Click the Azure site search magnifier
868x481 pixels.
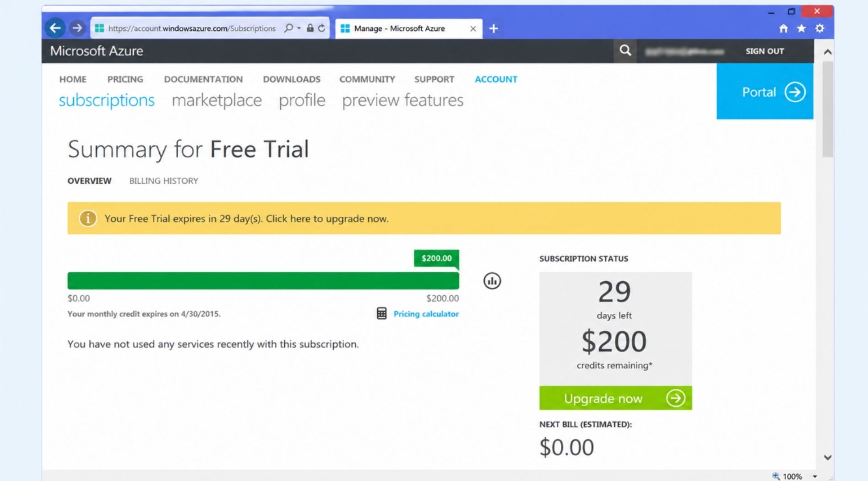pos(625,50)
